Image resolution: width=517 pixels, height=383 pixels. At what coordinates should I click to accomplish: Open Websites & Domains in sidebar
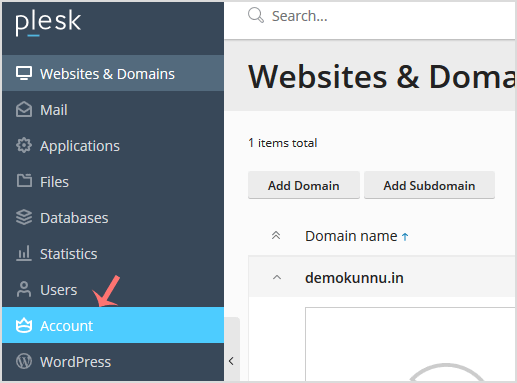(x=113, y=73)
